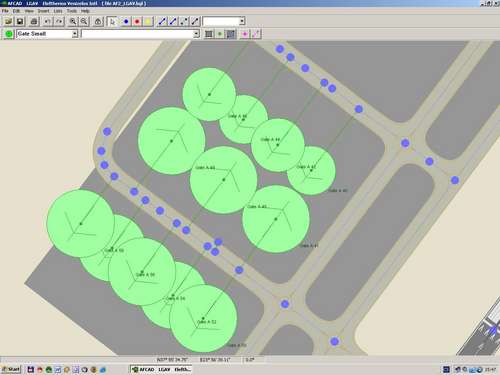Viewport: 500px width, 375px height.
Task: Select AFCAD taskbar window button
Action: click(161, 369)
